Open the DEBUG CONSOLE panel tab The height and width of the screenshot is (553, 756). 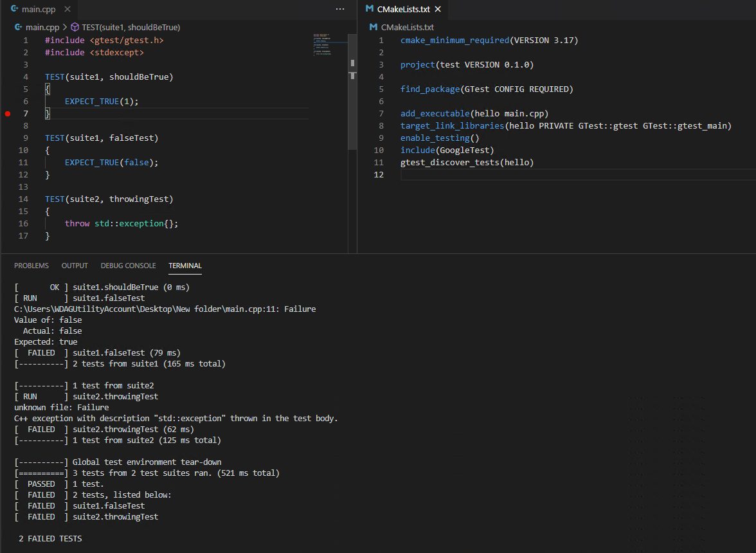pos(128,266)
